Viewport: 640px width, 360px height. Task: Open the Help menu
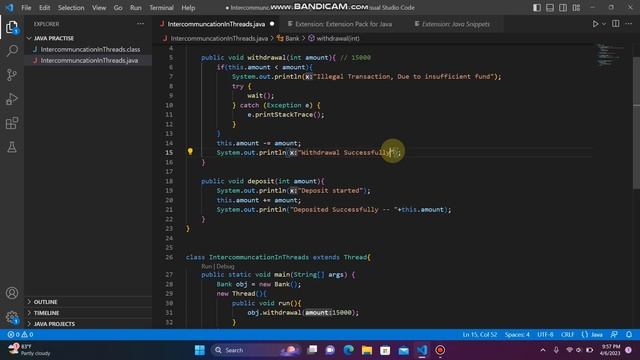click(188, 8)
